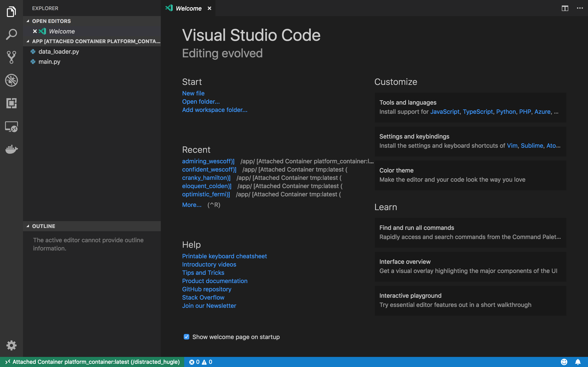This screenshot has height=367, width=588.
Task: Open the Printable keyboard cheatsheet link
Action: point(224,256)
